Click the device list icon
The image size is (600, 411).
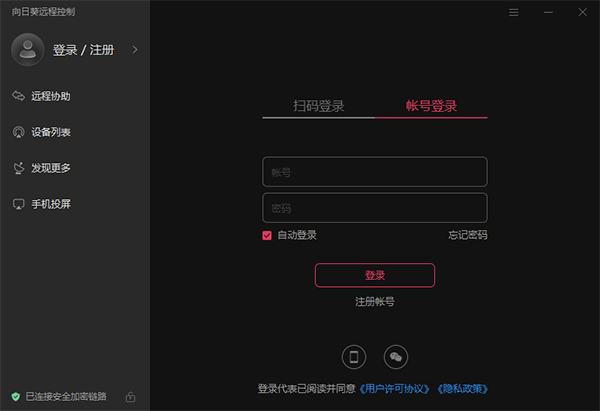[x=18, y=132]
